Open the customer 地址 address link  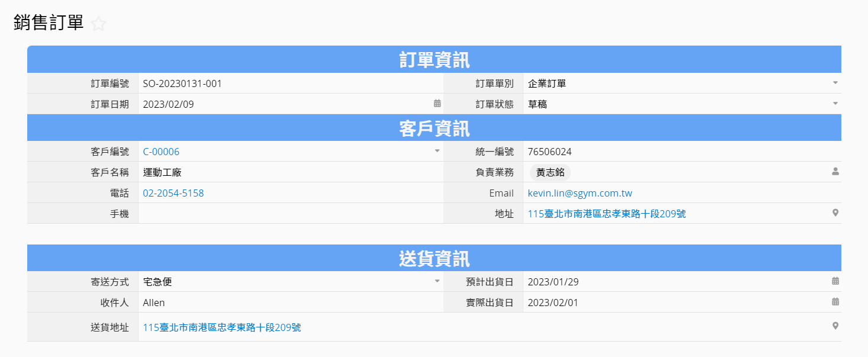click(x=606, y=214)
